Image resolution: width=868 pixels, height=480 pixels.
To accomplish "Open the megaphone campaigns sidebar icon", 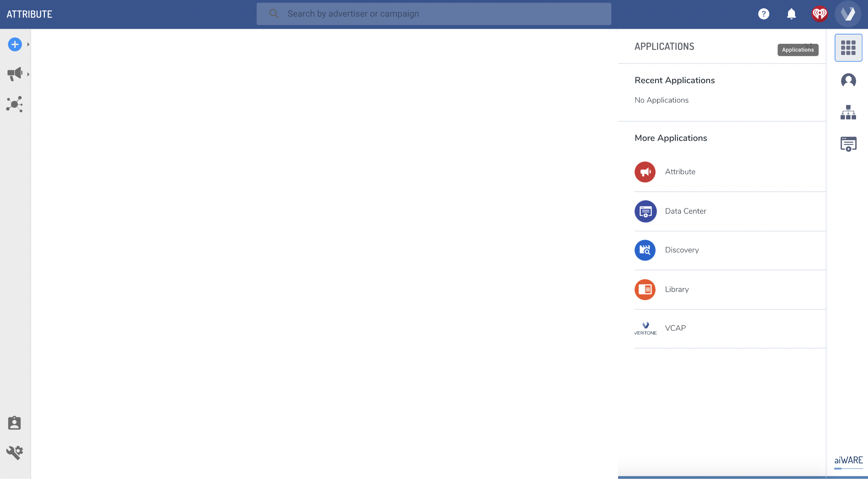I will tap(15, 74).
